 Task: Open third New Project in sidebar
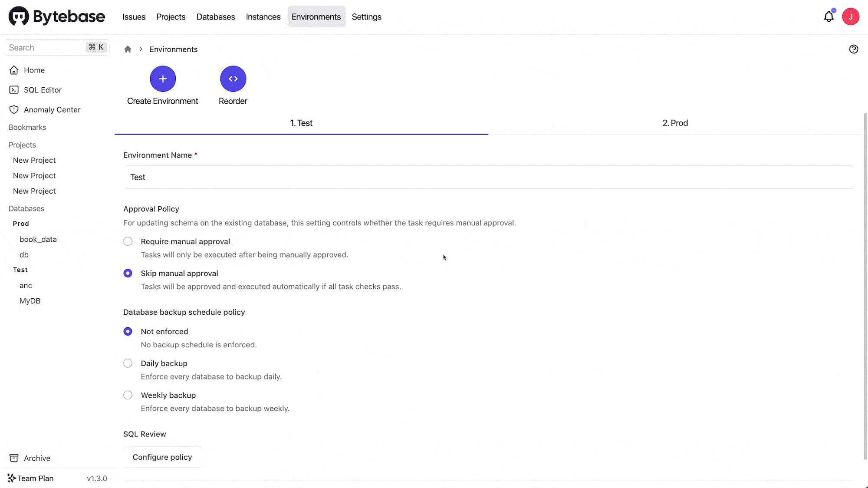point(34,191)
